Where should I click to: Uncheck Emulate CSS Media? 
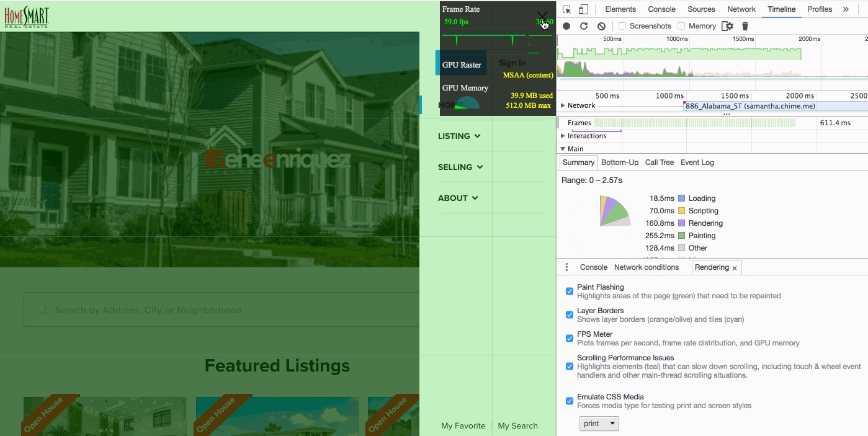click(x=570, y=401)
